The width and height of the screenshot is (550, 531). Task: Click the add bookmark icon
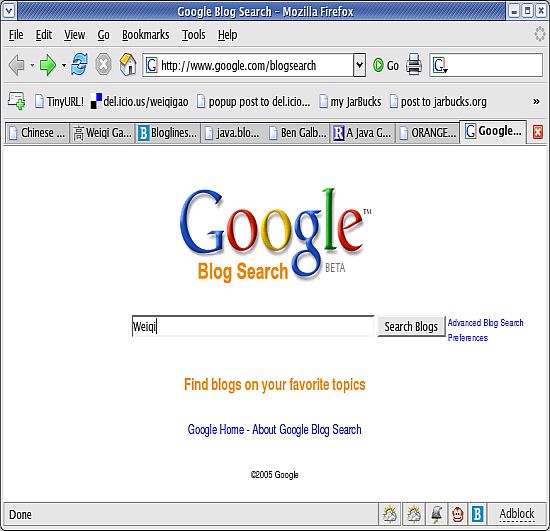16,101
